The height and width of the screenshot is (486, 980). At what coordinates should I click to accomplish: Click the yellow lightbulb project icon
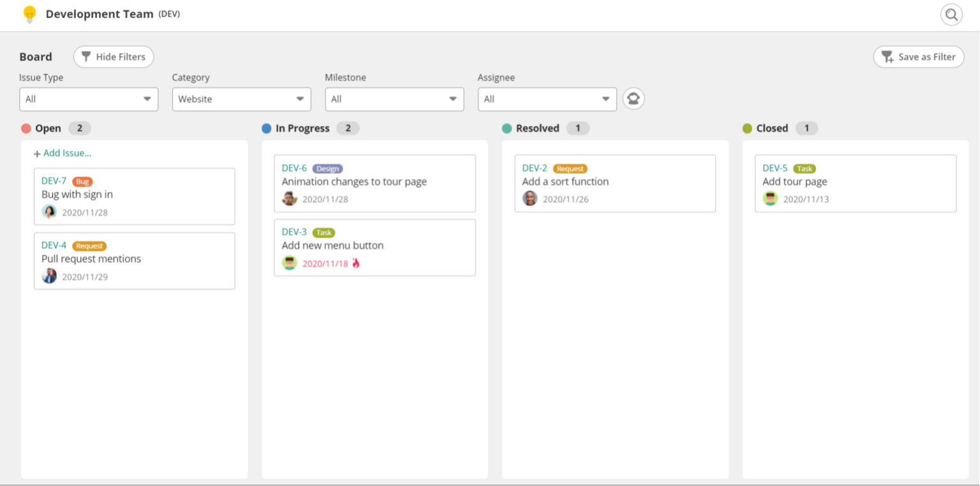pos(29,14)
